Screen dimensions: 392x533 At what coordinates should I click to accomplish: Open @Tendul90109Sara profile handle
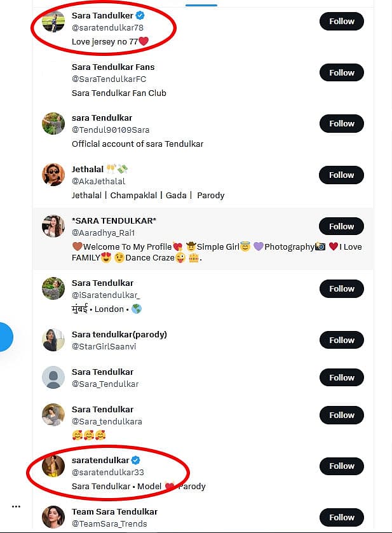click(111, 130)
